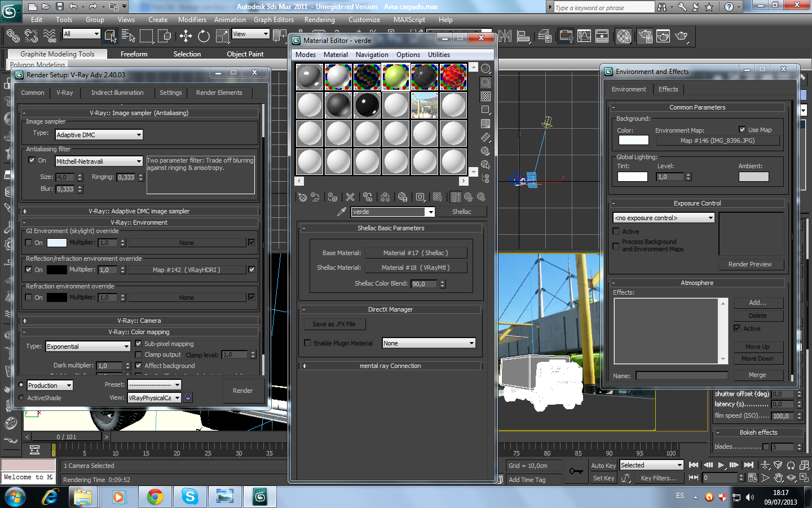The width and height of the screenshot is (812, 508).
Task: Open the Curve Editor from toolbar
Action: coord(584,36)
